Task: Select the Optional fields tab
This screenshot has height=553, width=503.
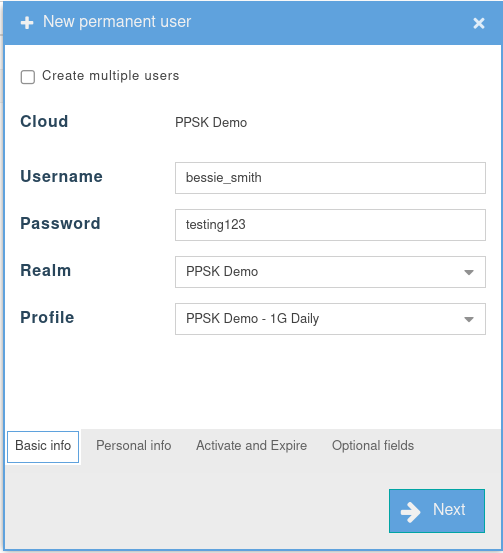Action: click(373, 445)
